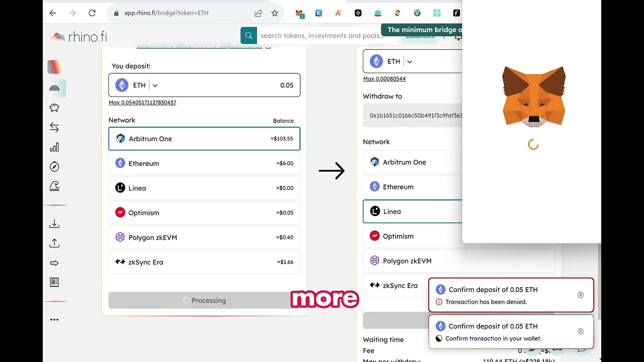Open the gradient square portfolio icon in the sidebar
This screenshot has height=362, width=644.
(x=54, y=67)
